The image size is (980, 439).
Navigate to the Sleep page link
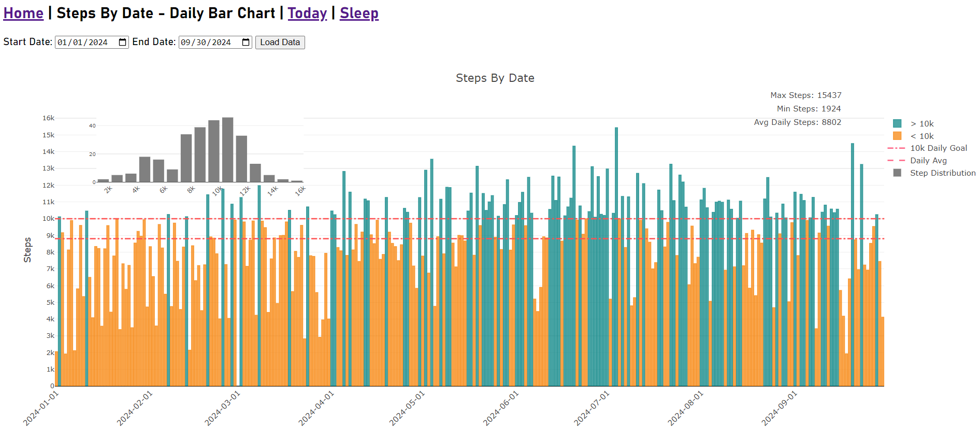click(359, 13)
